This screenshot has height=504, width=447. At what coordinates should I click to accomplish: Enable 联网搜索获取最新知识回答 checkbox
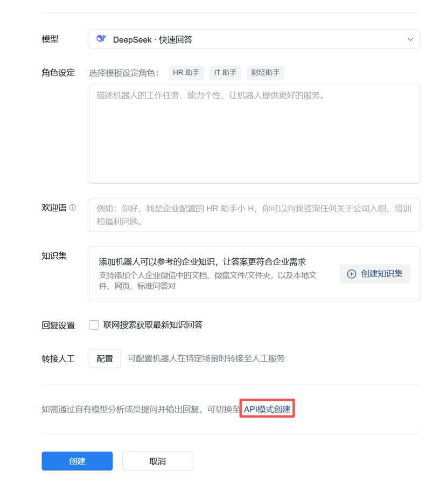click(x=93, y=324)
